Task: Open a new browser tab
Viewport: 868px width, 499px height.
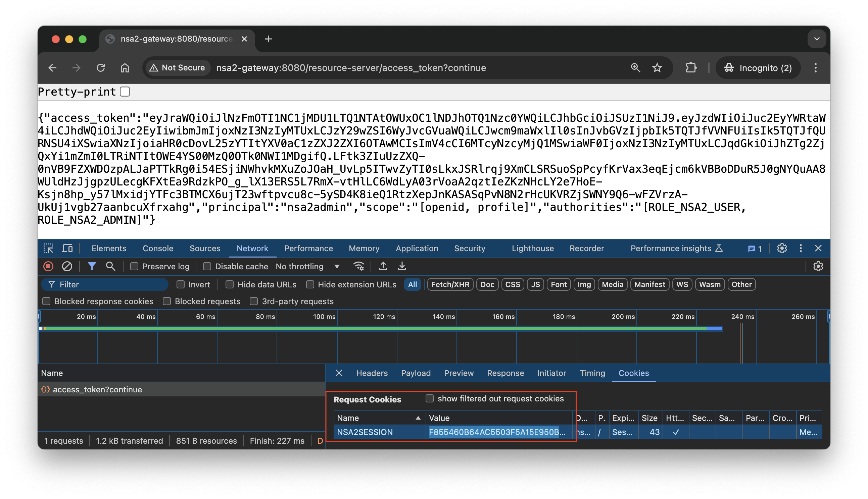Action: (269, 39)
